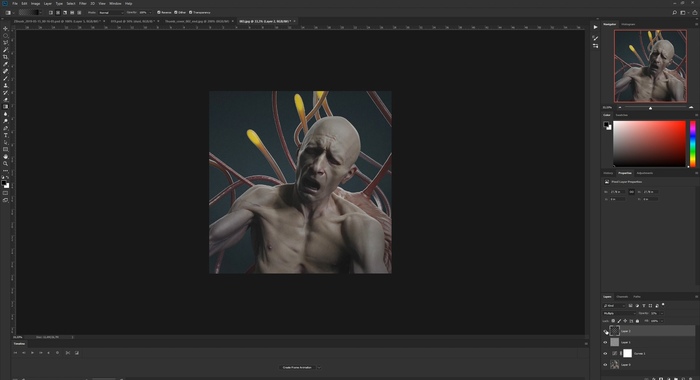Click the timeline Play button

[32, 353]
